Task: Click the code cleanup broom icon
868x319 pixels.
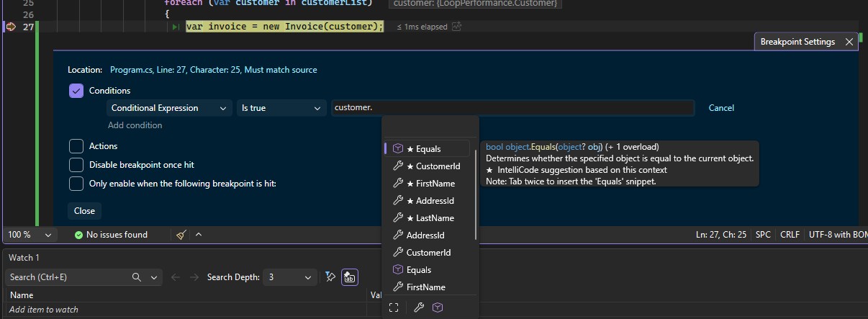Action: (x=181, y=235)
